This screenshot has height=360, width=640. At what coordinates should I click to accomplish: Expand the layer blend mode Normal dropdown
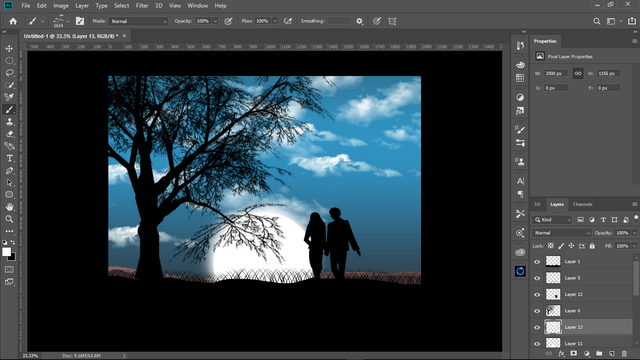[562, 233]
